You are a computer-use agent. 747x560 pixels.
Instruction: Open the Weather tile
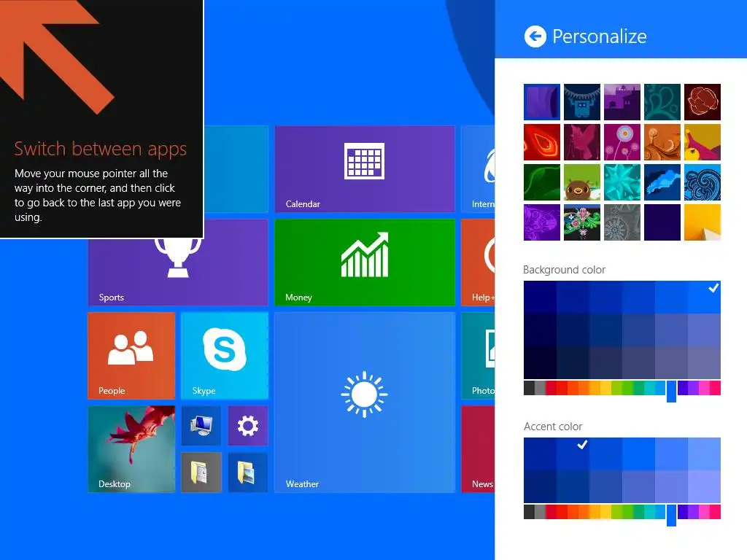pyautogui.click(x=365, y=402)
